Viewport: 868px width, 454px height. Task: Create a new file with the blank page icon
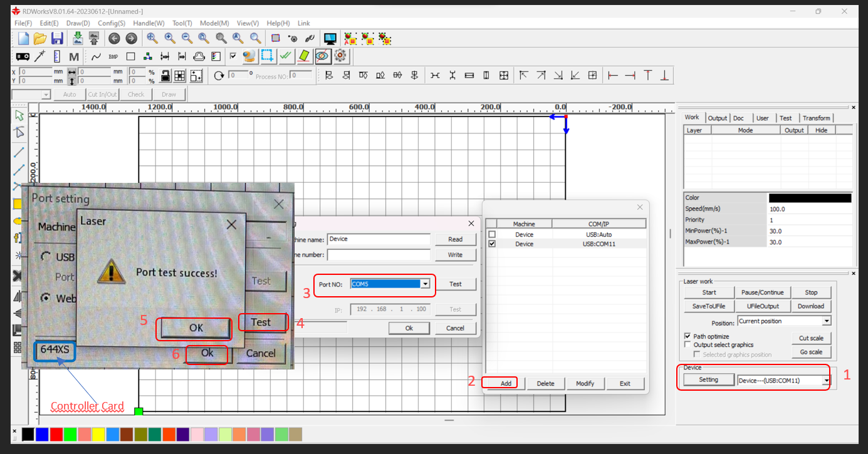[24, 38]
